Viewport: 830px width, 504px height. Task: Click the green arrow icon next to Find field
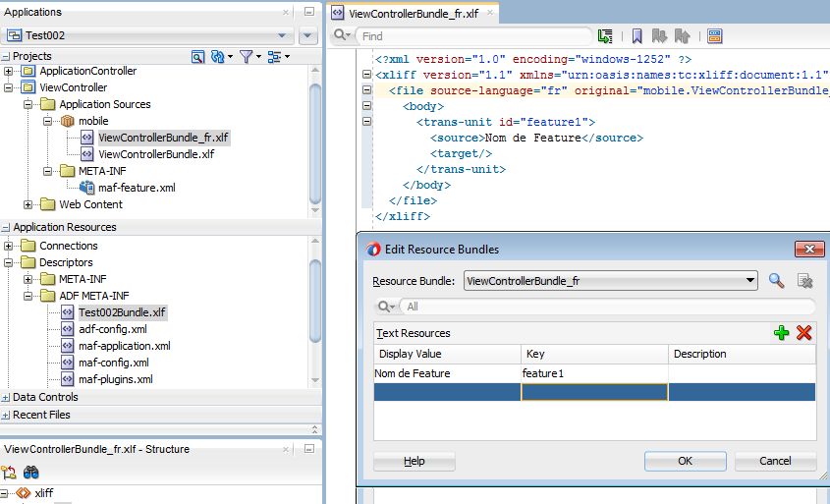605,36
